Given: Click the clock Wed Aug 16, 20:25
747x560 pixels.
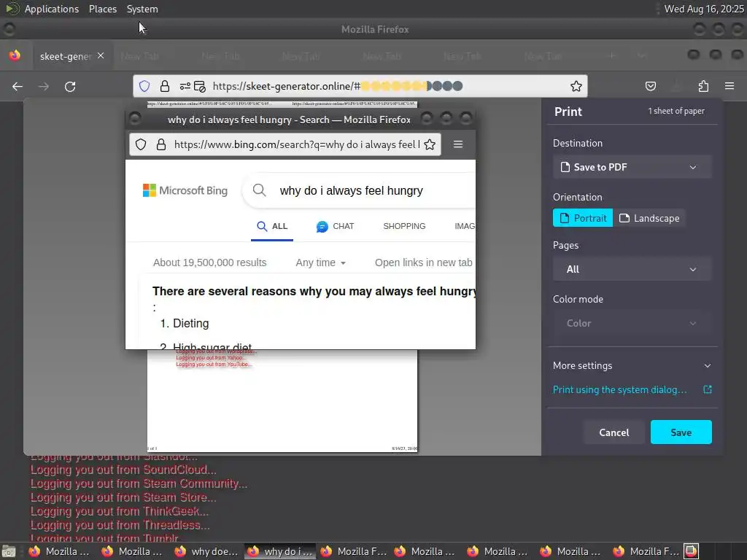Looking at the screenshot, I should point(704,9).
